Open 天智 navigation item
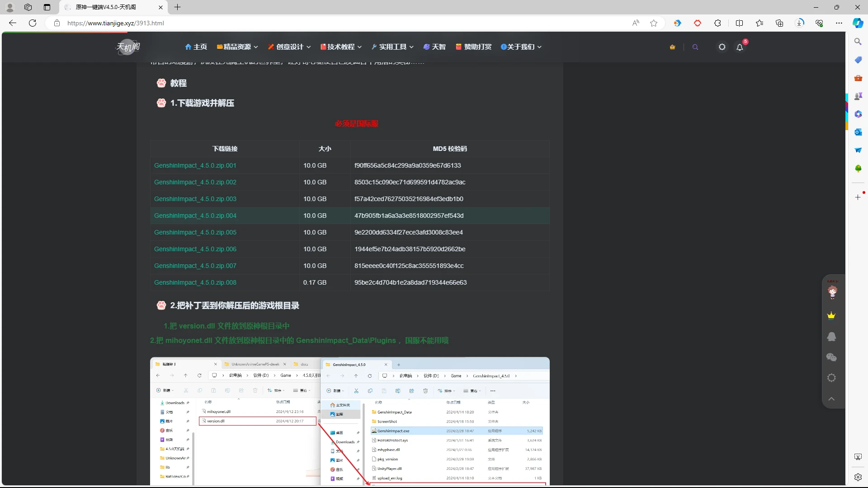Image resolution: width=868 pixels, height=488 pixels. point(434,47)
